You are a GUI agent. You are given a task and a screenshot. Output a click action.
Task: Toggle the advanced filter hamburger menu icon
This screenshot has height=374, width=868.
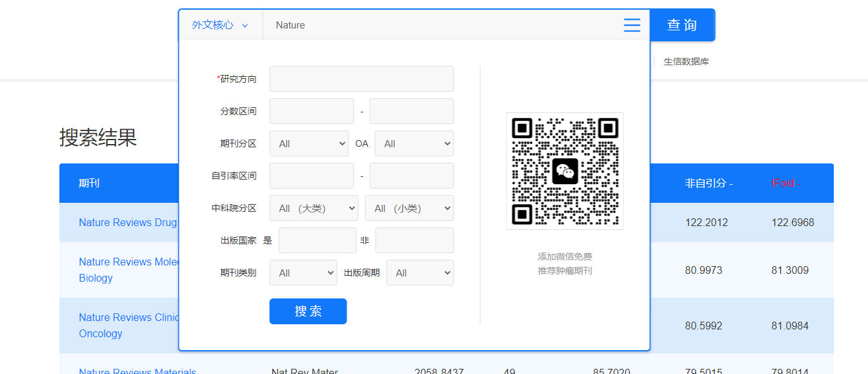(x=632, y=25)
